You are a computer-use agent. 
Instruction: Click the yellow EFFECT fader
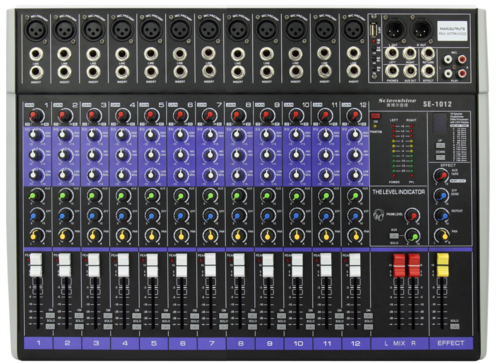coord(442,265)
